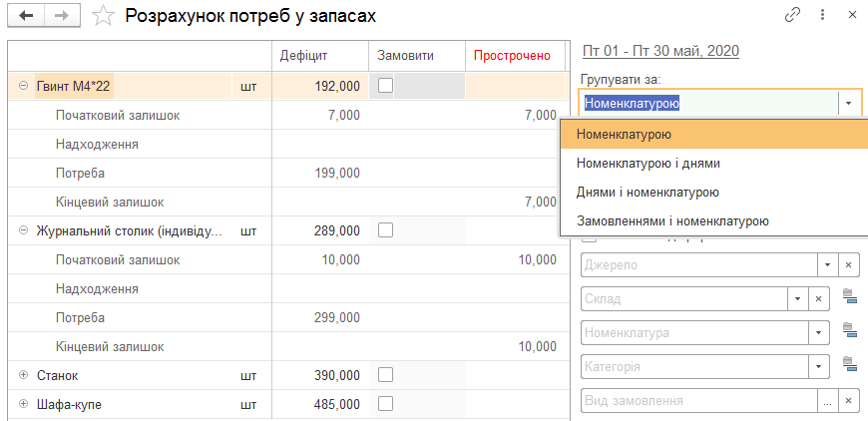Expand the Станок row
868x421 pixels.
[23, 376]
